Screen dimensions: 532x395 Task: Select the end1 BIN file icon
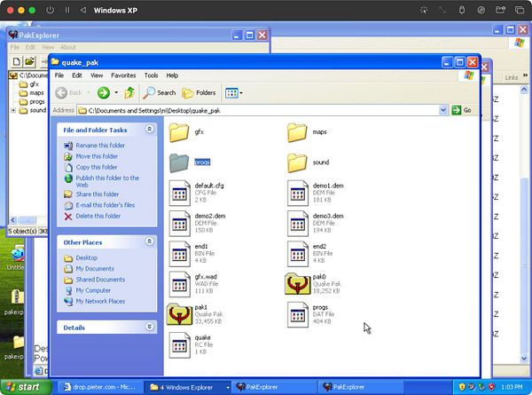179,254
